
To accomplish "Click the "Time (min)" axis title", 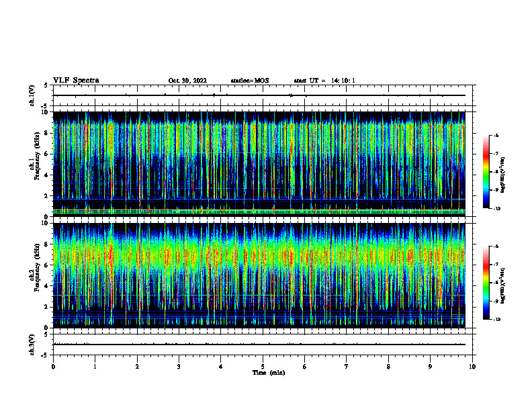I will tap(269, 373).
